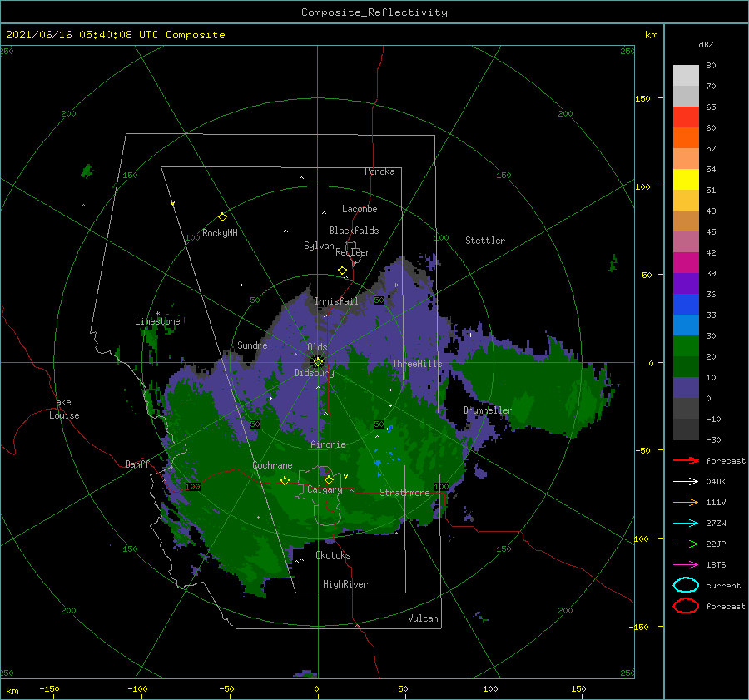Screen dimensions: 749x700
Task: Click the Lacombe town label
Action: 360,209
